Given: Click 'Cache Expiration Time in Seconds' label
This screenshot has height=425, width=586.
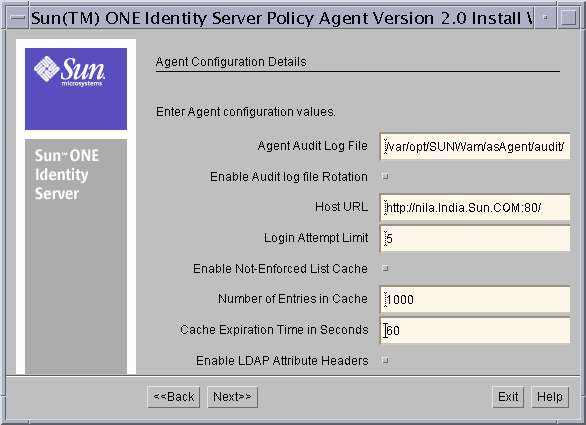Looking at the screenshot, I should point(274,330).
